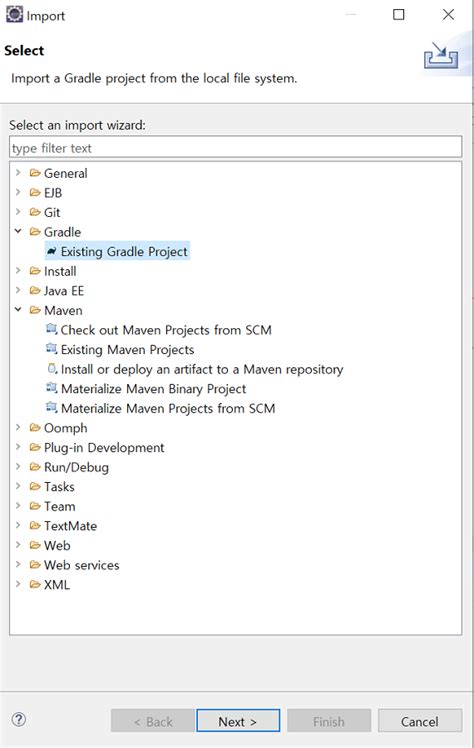Expand the General category
Screen dimensions: 474x748
18,173
